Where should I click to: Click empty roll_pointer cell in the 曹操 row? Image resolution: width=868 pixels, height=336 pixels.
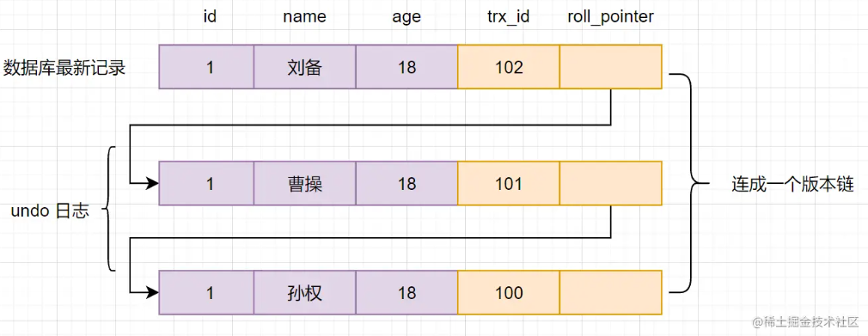610,183
